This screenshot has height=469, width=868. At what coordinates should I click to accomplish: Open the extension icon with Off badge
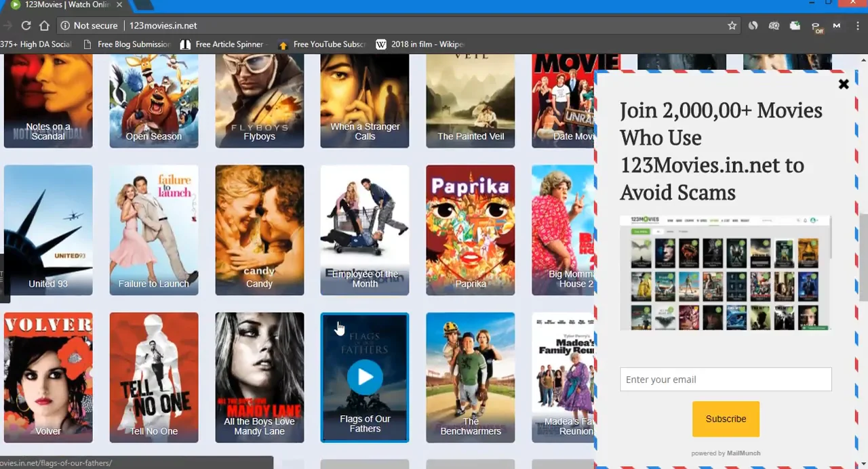pos(816,26)
